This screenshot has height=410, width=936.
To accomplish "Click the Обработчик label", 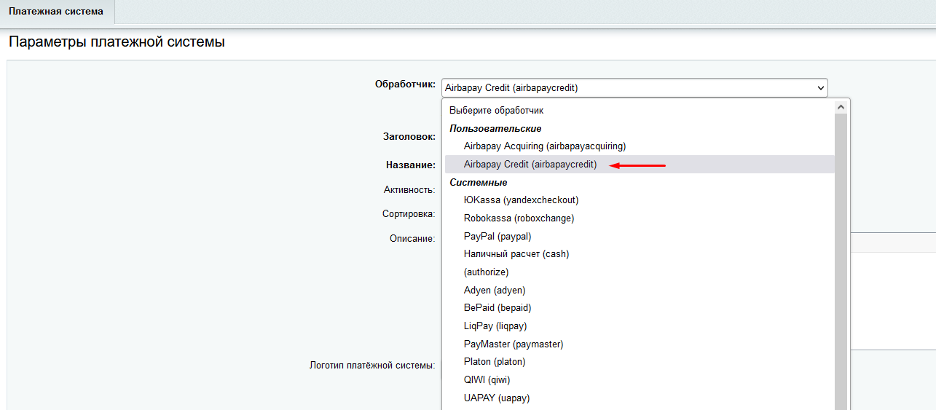I will click(x=405, y=84).
